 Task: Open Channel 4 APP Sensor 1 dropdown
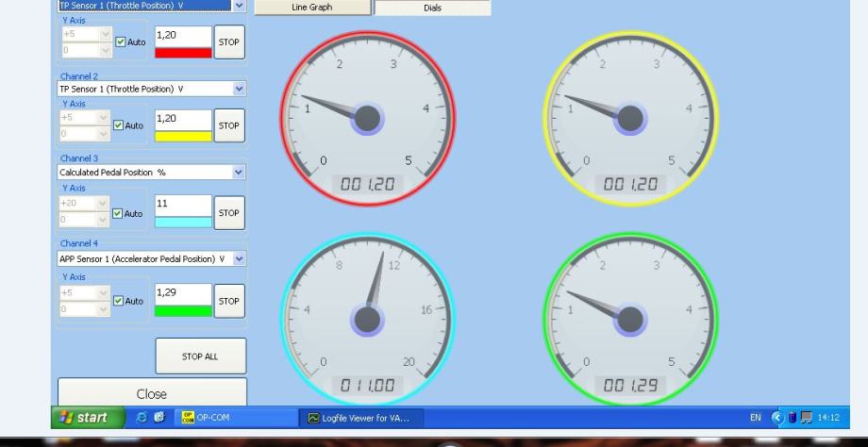click(239, 258)
